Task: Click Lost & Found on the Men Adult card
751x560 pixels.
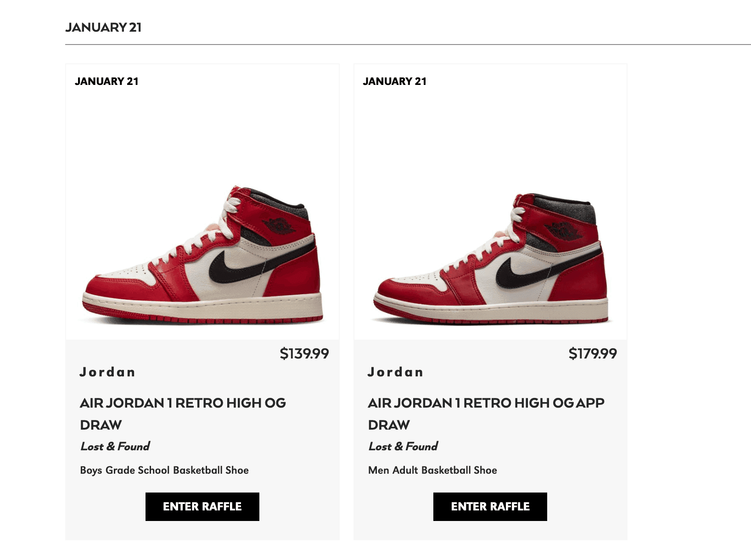Action: pyautogui.click(x=403, y=446)
